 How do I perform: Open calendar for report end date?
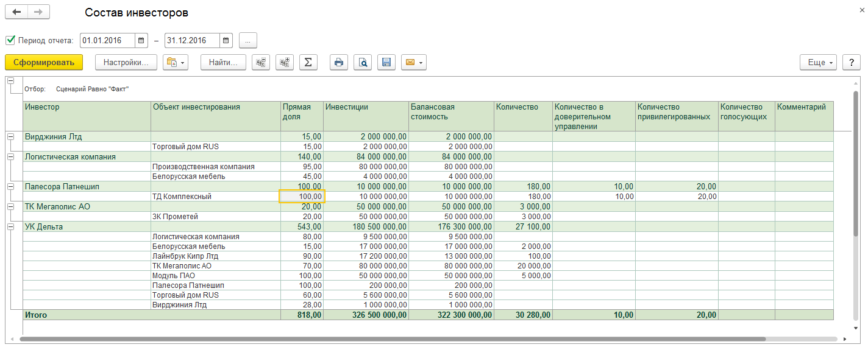coord(226,41)
